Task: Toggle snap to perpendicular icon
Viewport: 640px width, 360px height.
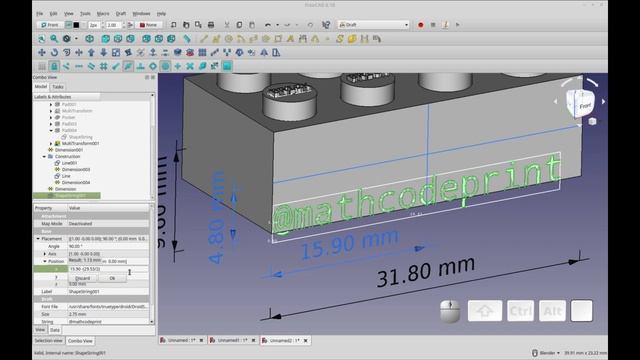Action: tap(140, 66)
